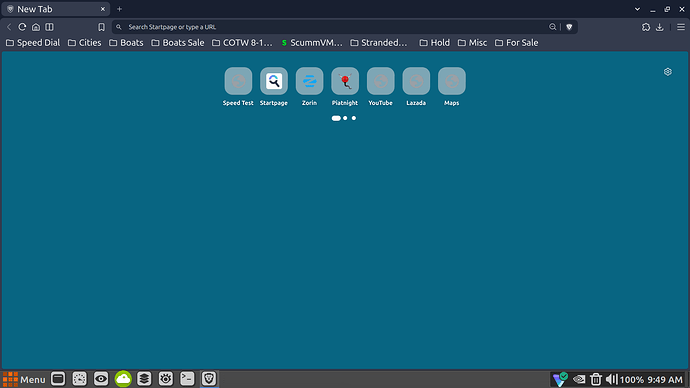Open the NVIDIA tray icon

pos(579,379)
